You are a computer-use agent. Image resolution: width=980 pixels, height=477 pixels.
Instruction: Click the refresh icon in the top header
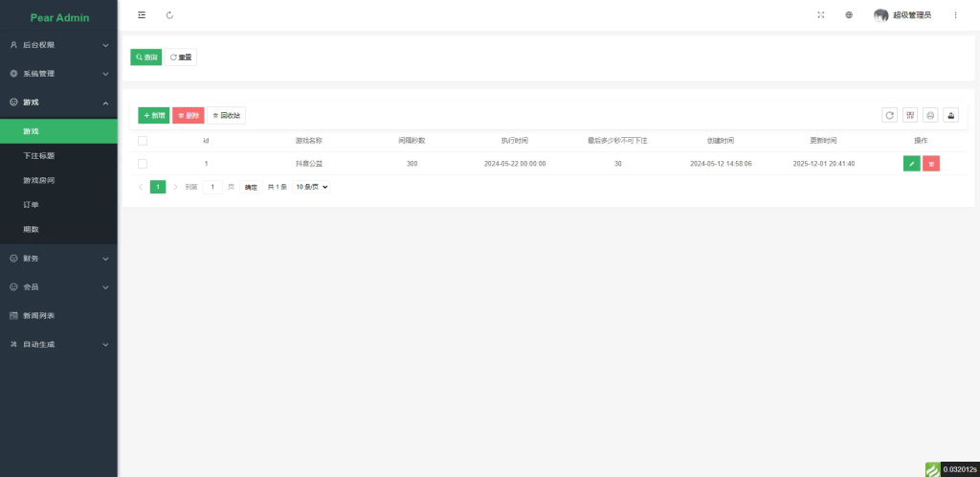(x=169, y=15)
